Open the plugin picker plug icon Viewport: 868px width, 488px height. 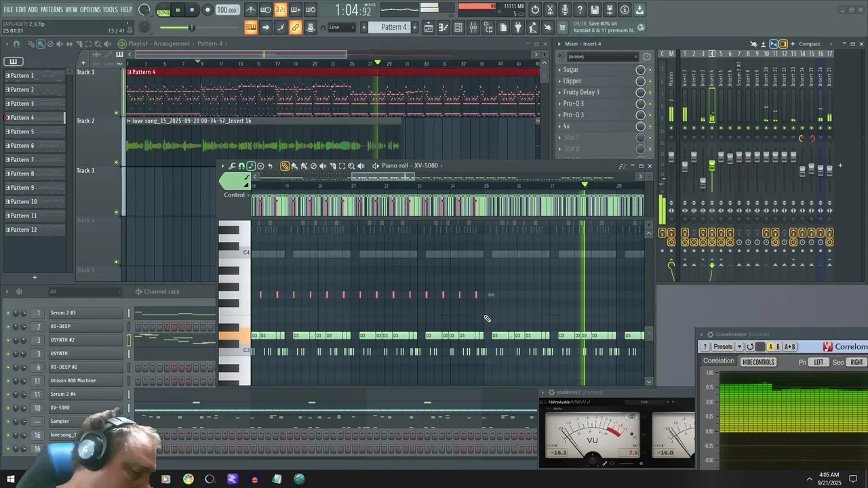point(518,28)
